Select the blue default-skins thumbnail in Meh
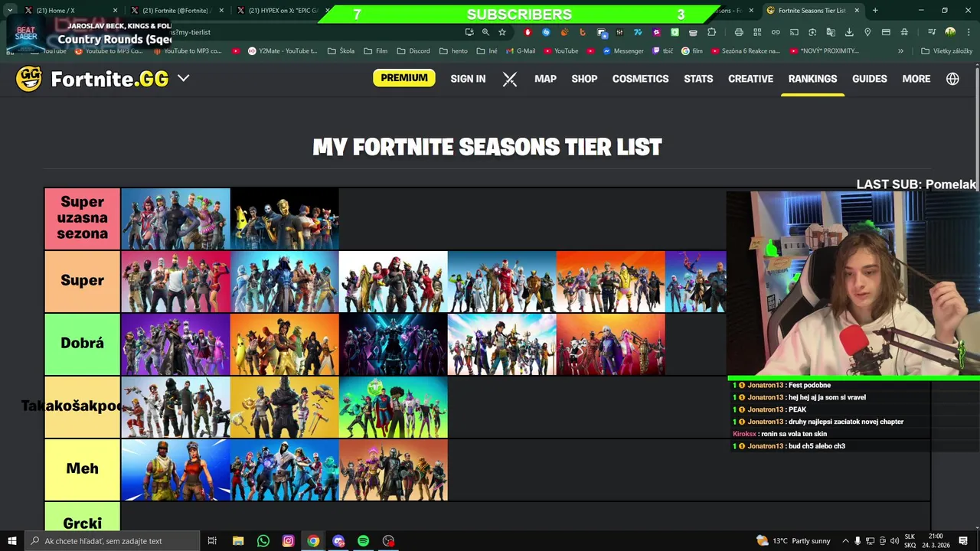 175,470
